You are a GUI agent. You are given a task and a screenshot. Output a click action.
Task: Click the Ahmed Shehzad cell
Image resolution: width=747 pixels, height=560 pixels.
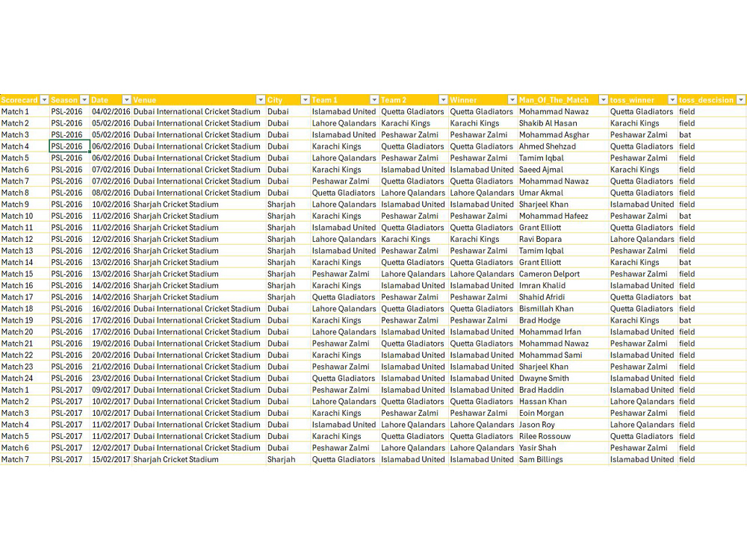pyautogui.click(x=562, y=146)
